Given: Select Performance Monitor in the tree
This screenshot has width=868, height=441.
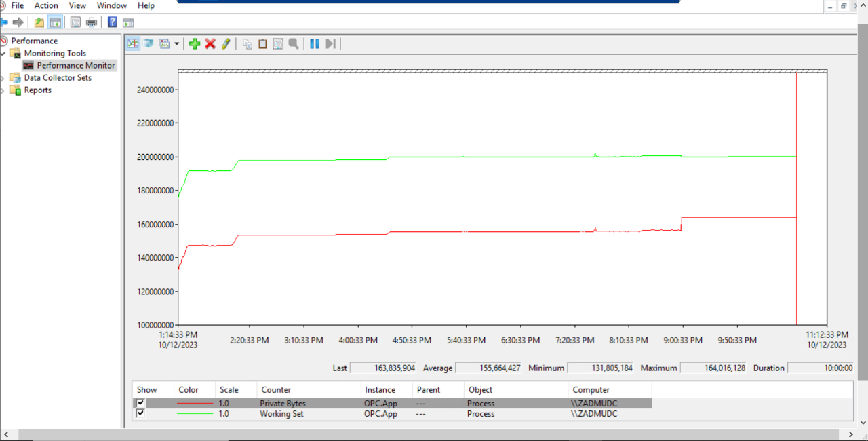Looking at the screenshot, I should click(x=76, y=66).
